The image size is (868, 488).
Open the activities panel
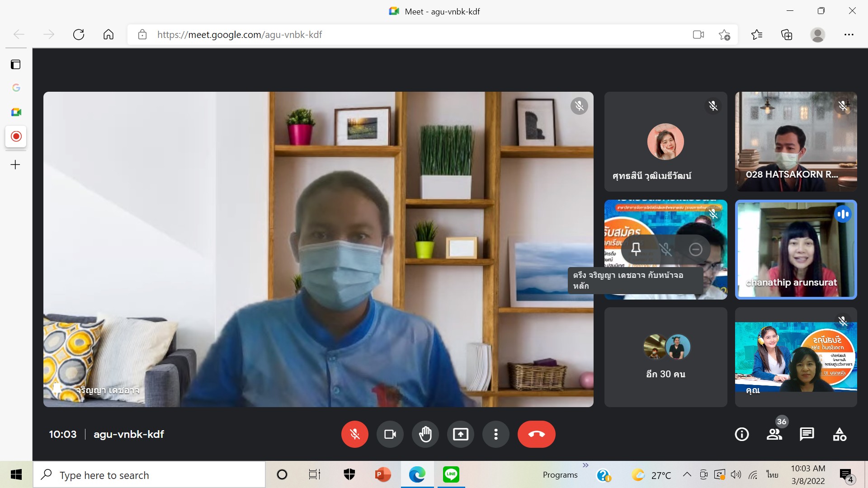840,434
